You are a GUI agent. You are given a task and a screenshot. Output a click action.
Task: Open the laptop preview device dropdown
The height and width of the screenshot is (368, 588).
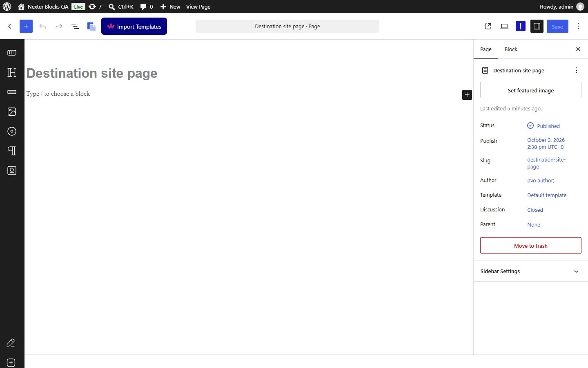tap(504, 26)
